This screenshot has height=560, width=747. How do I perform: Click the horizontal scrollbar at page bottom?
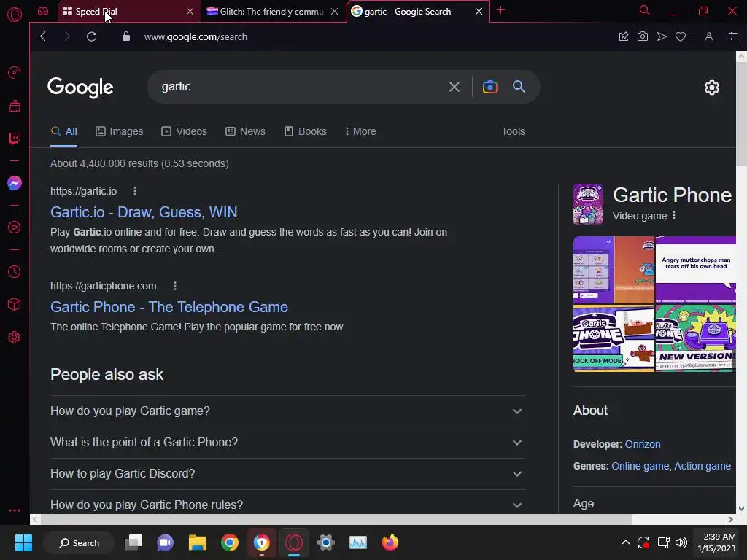coord(336,519)
